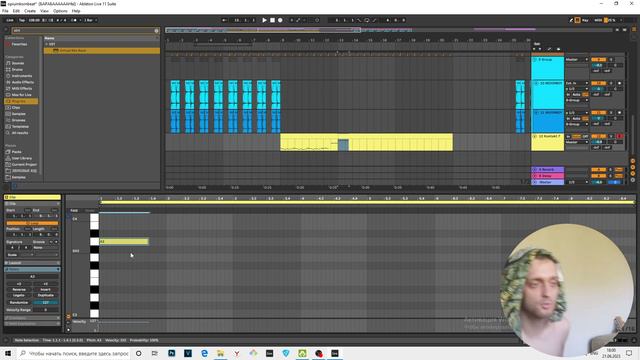The width and height of the screenshot is (640, 360).
Task: Open User Library under Places
Action: coord(21,158)
